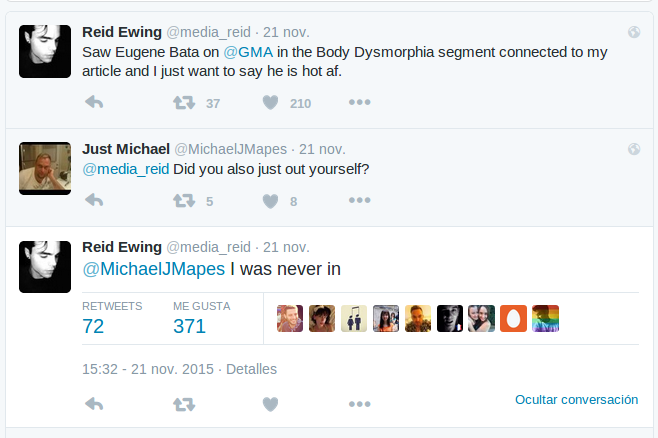Open the Detalles link

coord(251,369)
